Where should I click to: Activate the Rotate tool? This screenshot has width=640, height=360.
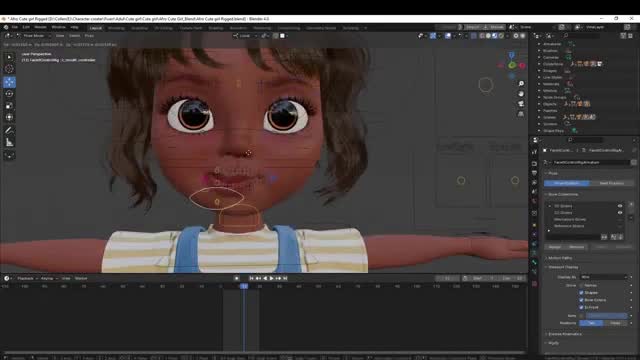[9, 94]
